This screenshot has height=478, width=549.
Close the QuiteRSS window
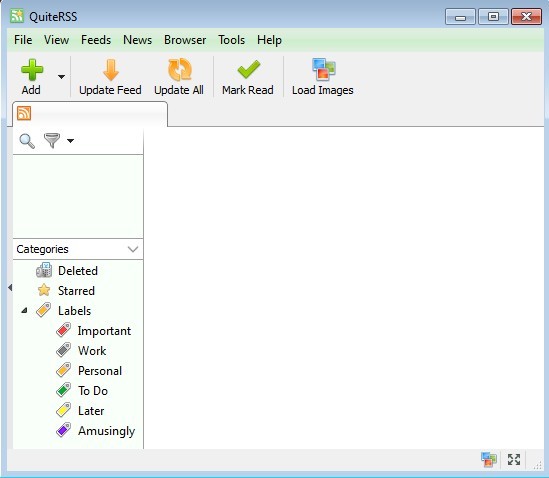526,16
